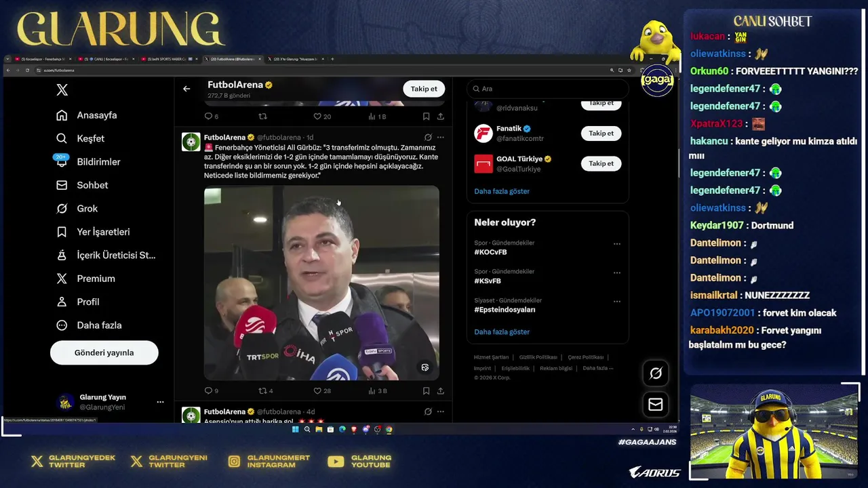This screenshot has height=488, width=868.
Task: Click the X logo in the sidebar
Action: point(62,89)
